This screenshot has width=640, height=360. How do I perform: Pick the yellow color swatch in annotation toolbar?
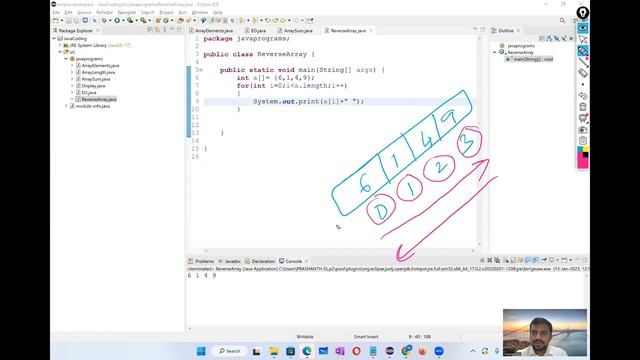click(x=586, y=150)
